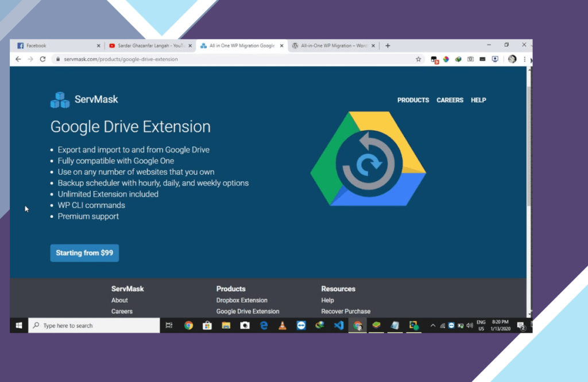Screen dimensions: 588x382
Task: Open File Explorer from the taskbar
Action: [x=226, y=325]
